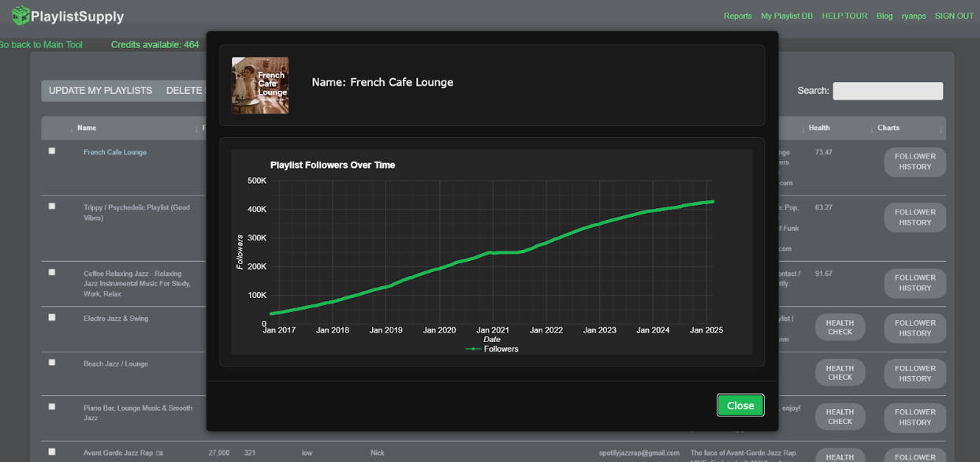The height and width of the screenshot is (462, 980).
Task: Click the French Cafe Lounge cover artwork
Action: point(259,85)
